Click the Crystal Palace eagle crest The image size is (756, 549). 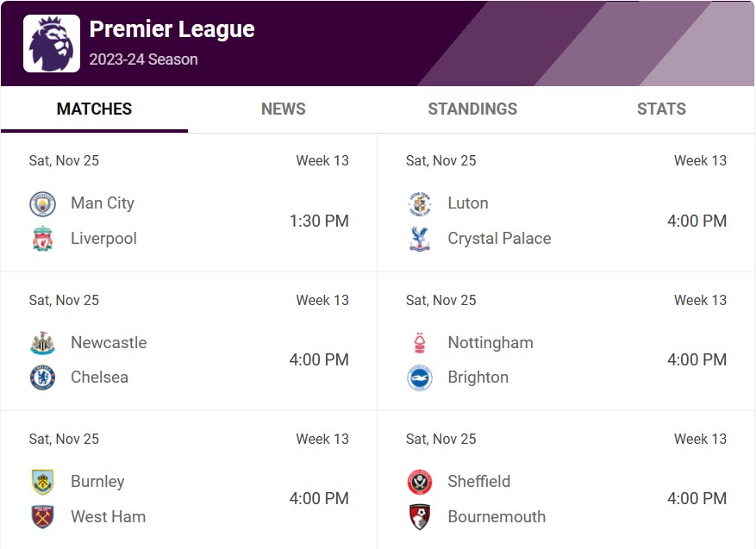[420, 239]
